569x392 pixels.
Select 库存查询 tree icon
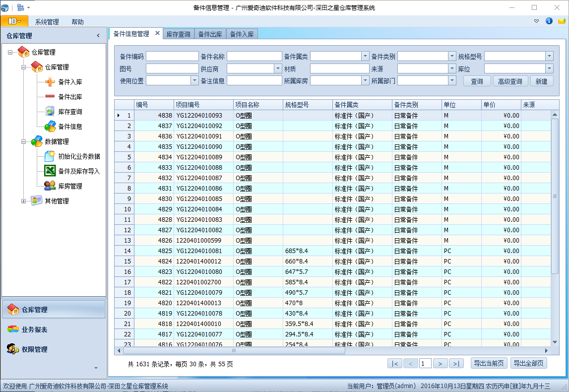(50, 112)
